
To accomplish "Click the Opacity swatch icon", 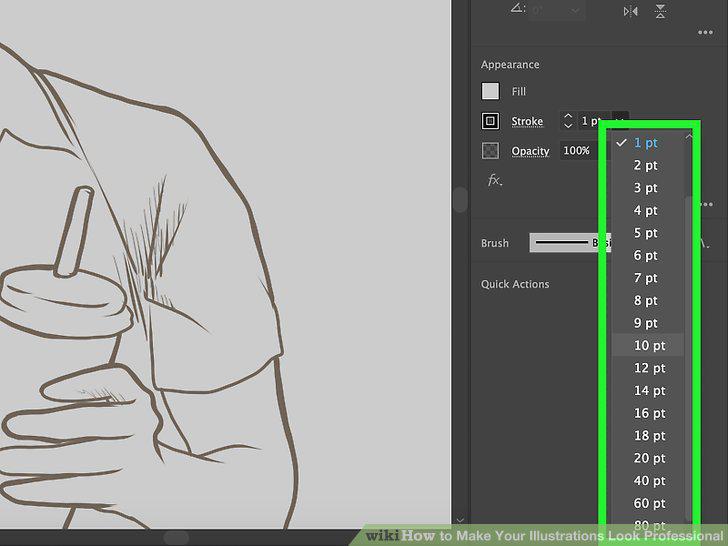I will coord(490,150).
